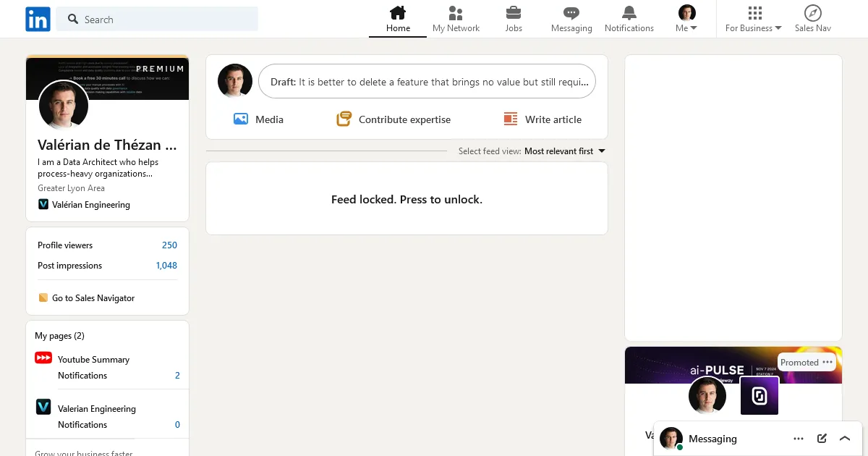The width and height of the screenshot is (868, 456).
Task: Collapse the Messaging panel chevron
Action: [845, 438]
